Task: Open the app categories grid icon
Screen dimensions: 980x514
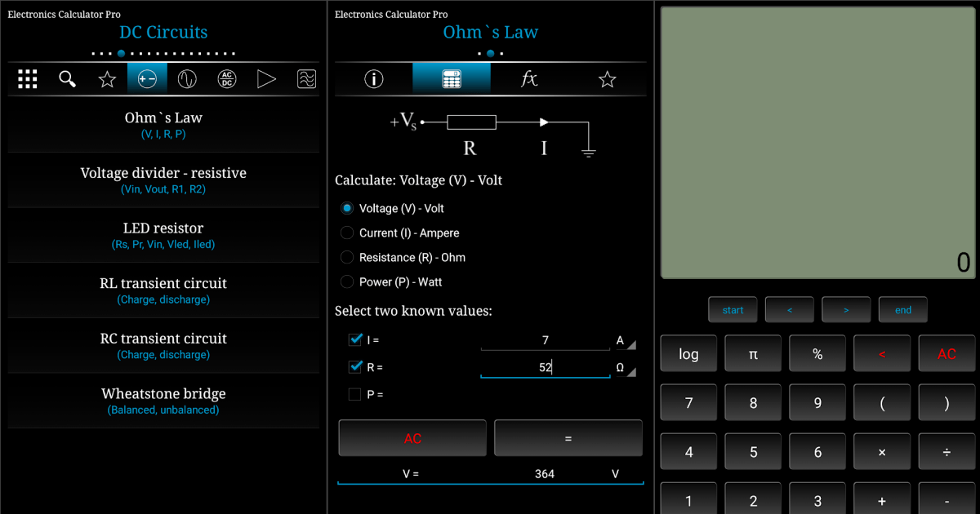Action: click(x=27, y=78)
